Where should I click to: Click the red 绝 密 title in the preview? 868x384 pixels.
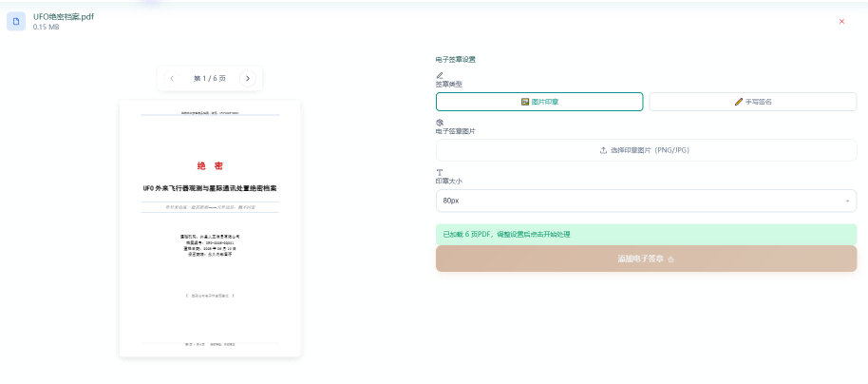click(x=210, y=165)
